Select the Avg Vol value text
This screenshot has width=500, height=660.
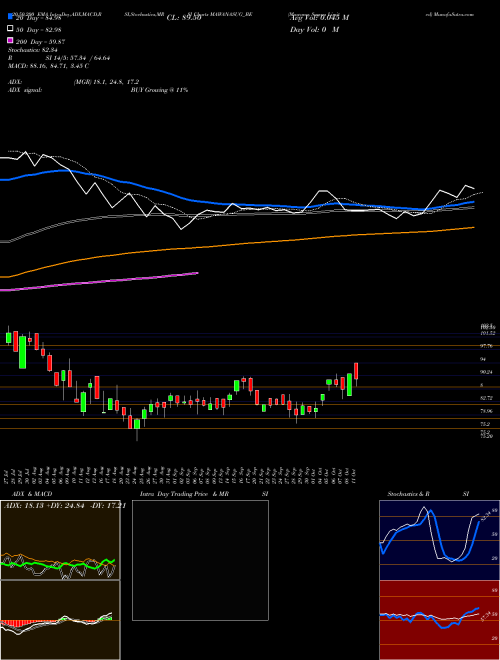click(x=319, y=18)
